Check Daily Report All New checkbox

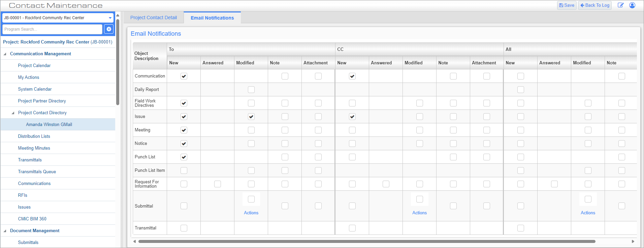tap(521, 90)
